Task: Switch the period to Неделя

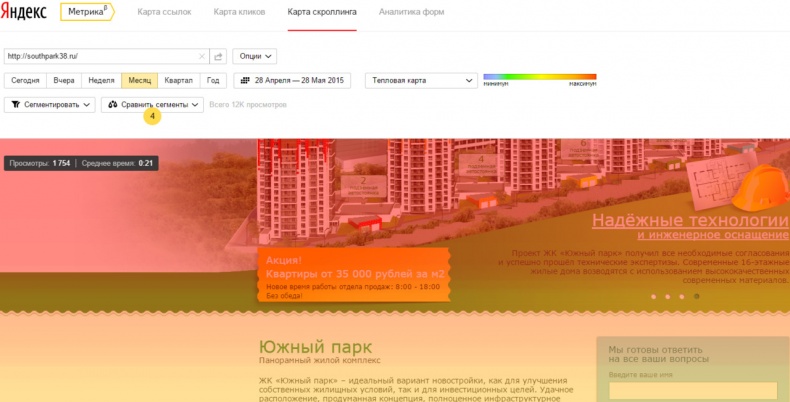Action: (x=101, y=81)
